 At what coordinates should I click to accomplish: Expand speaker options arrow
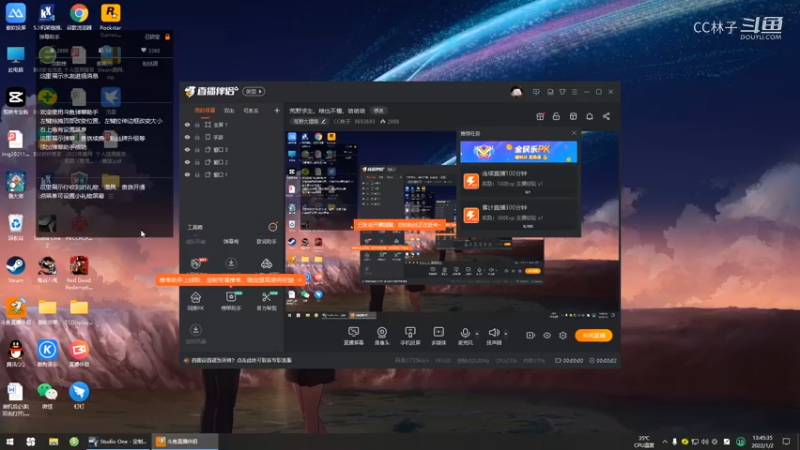pyautogui.click(x=506, y=334)
